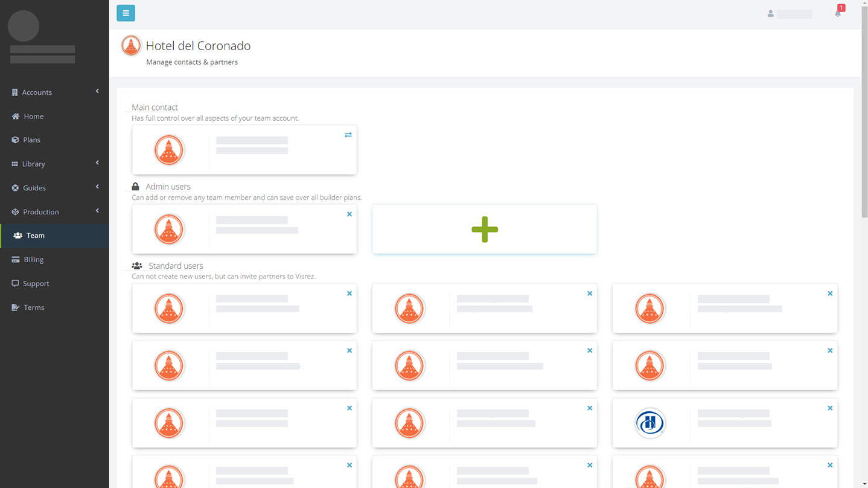Click the Main contact avatar logo
This screenshot has width=868, height=488.
(169, 150)
